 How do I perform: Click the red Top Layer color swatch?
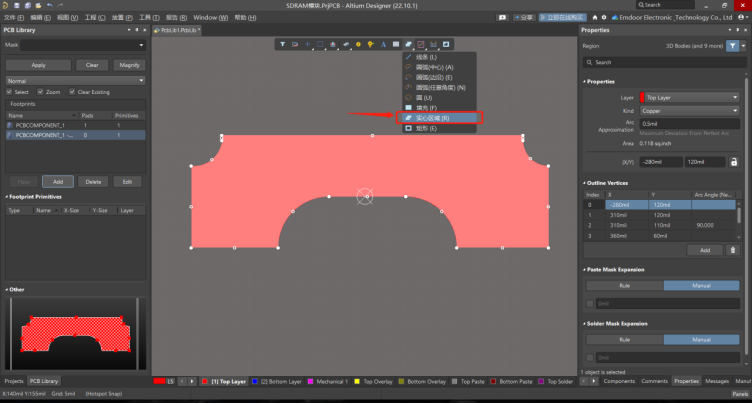click(x=205, y=382)
